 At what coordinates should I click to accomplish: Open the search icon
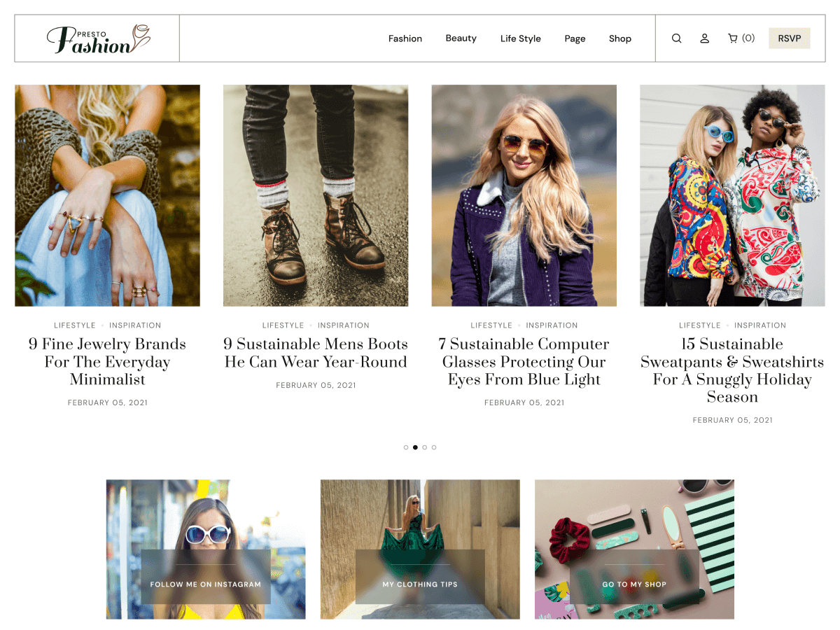pyautogui.click(x=676, y=38)
